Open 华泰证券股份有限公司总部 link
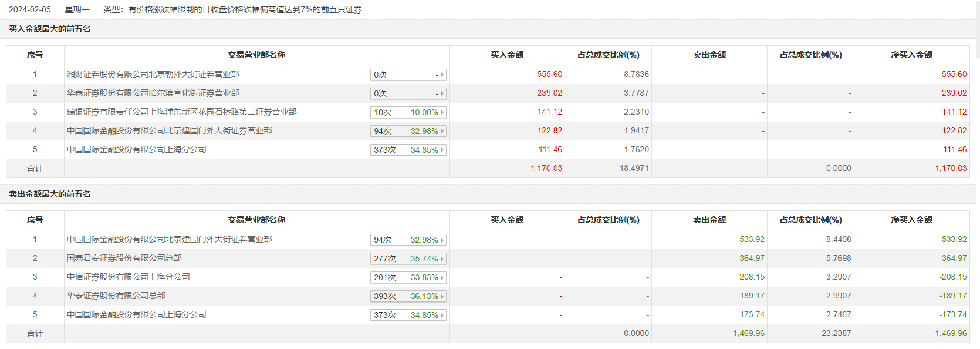 116,296
